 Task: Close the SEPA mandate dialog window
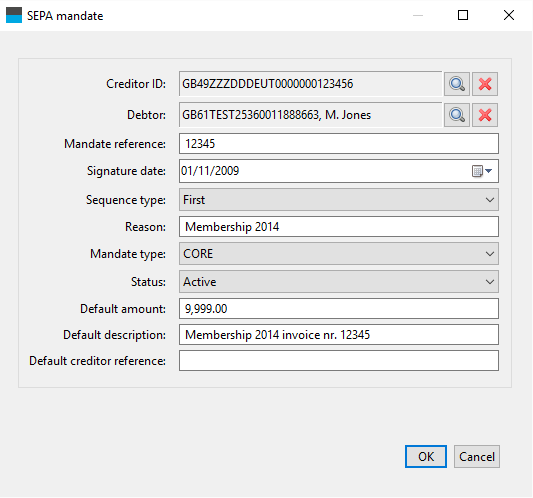509,15
